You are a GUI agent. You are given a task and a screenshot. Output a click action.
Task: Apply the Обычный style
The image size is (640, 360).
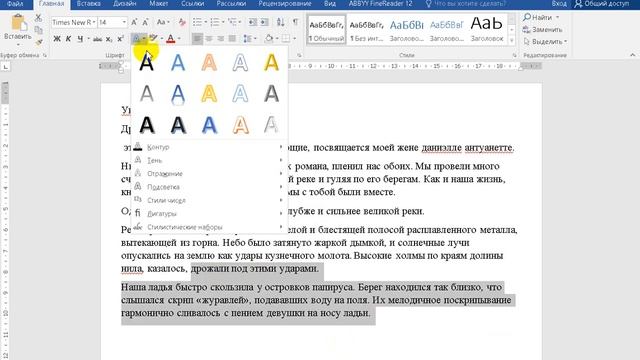click(326, 30)
